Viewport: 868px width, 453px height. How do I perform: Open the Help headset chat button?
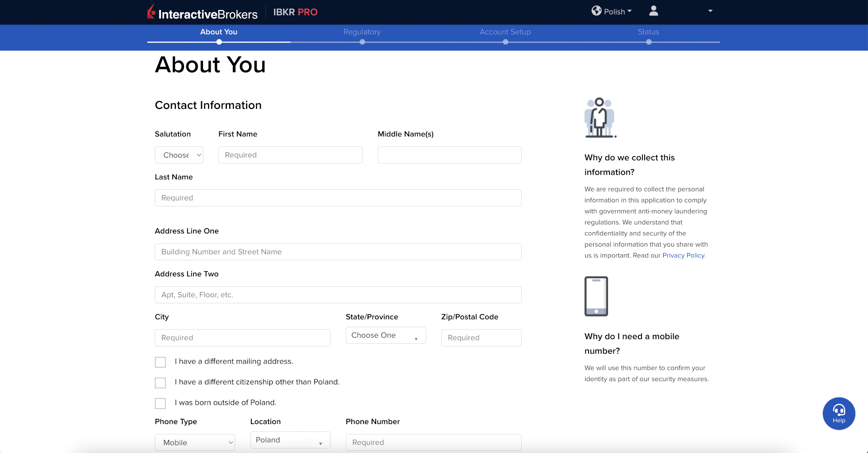click(x=839, y=413)
